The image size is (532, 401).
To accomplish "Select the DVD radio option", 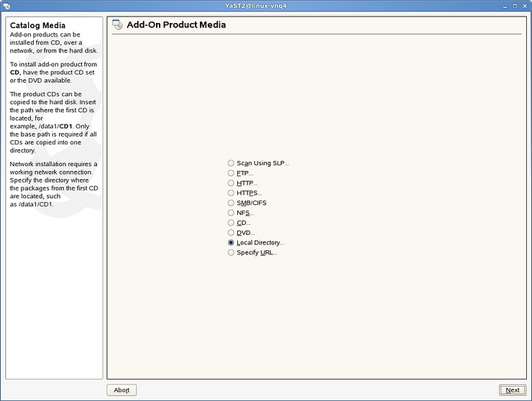I will tap(242, 233).
